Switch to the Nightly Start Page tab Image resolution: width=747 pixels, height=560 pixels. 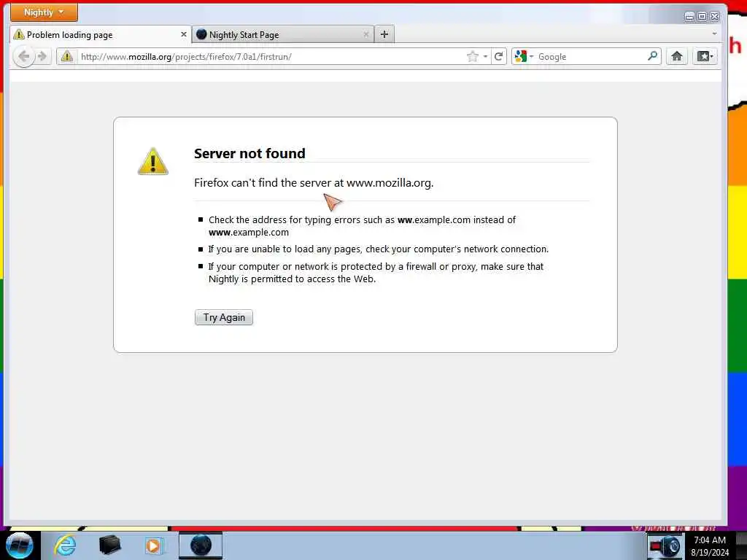tap(283, 35)
